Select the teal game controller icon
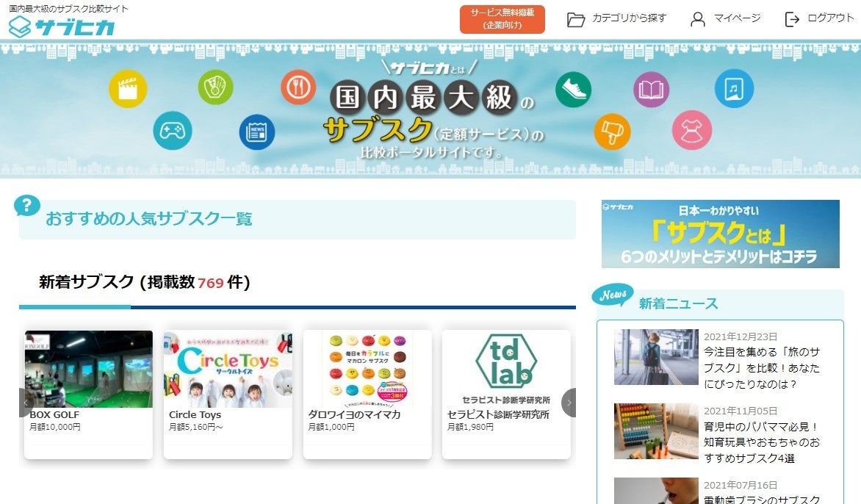861x504 pixels. coord(172,131)
